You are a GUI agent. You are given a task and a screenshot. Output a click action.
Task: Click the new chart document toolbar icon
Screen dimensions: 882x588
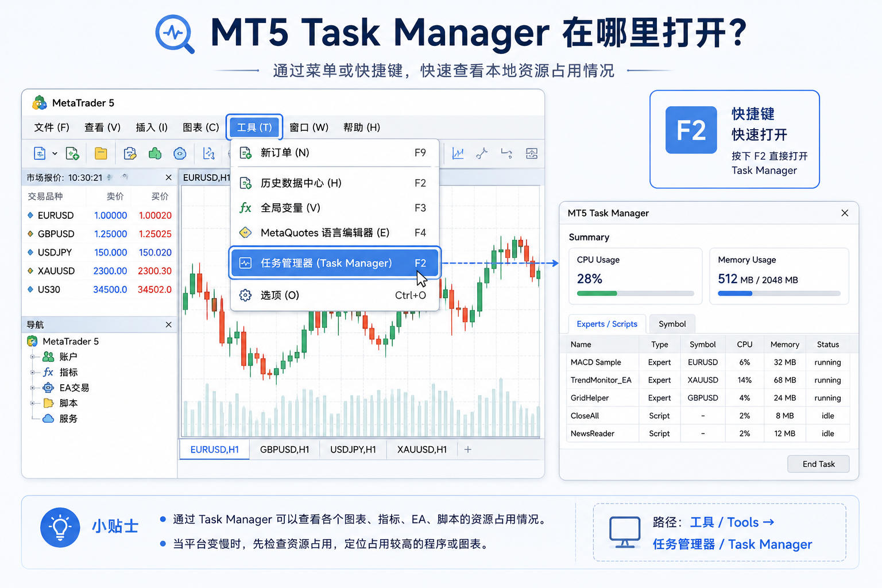pyautogui.click(x=40, y=153)
